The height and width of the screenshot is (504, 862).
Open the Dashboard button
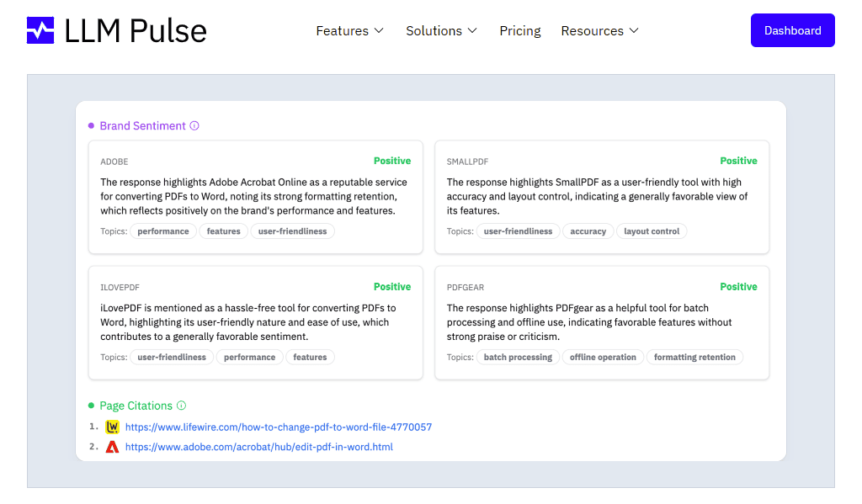(792, 30)
